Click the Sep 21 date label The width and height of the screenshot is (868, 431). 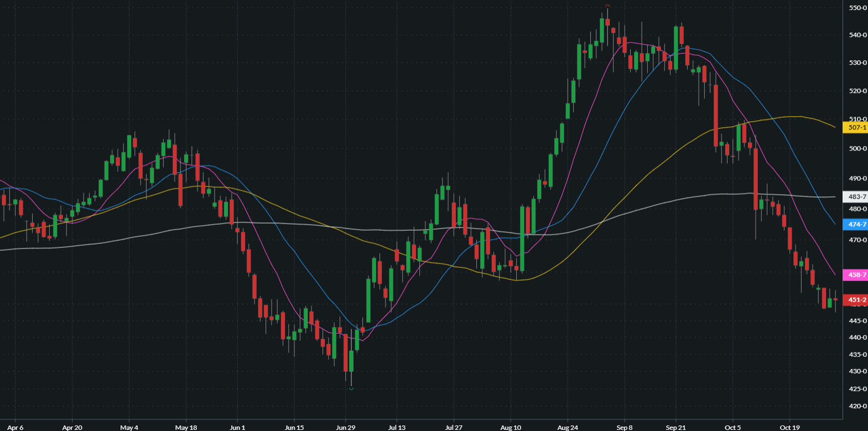tap(675, 427)
